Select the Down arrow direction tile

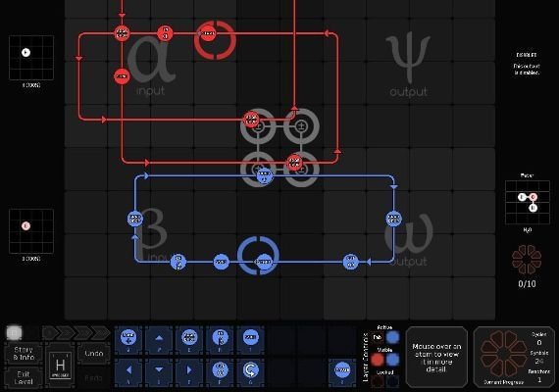click(x=159, y=371)
